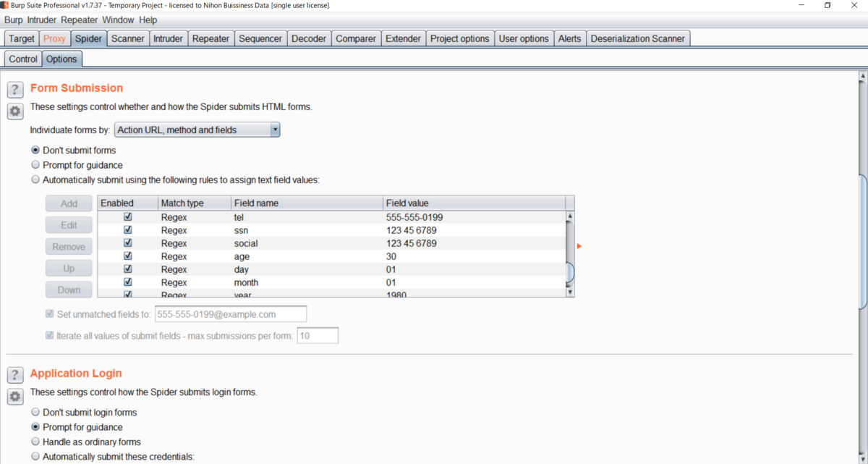Image resolution: width=868 pixels, height=464 pixels.
Task: Click the Down button for rules
Action: (x=69, y=290)
